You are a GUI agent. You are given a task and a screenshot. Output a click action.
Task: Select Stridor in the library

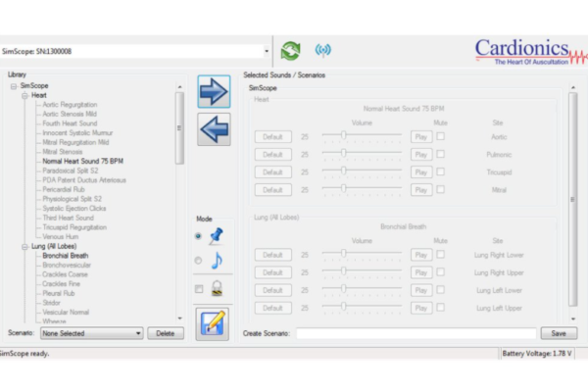click(51, 303)
